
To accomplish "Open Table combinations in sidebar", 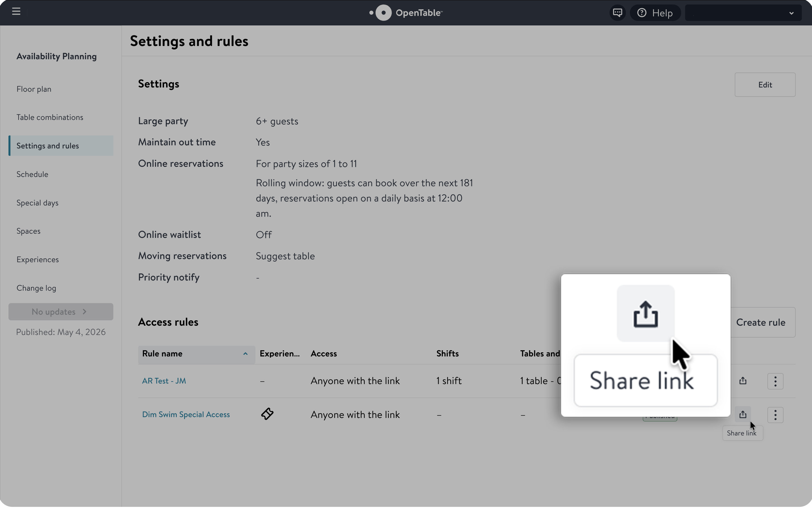I will point(50,117).
